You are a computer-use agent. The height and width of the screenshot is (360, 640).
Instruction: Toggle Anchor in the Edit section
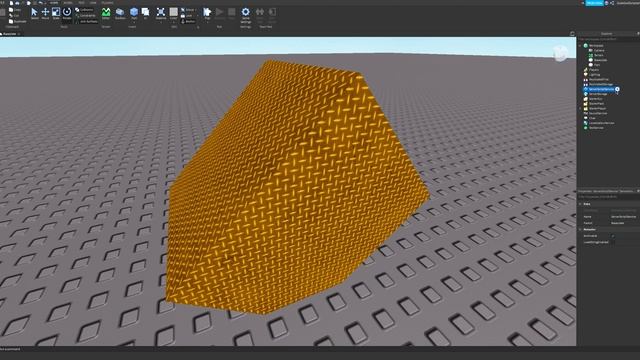pos(188,21)
